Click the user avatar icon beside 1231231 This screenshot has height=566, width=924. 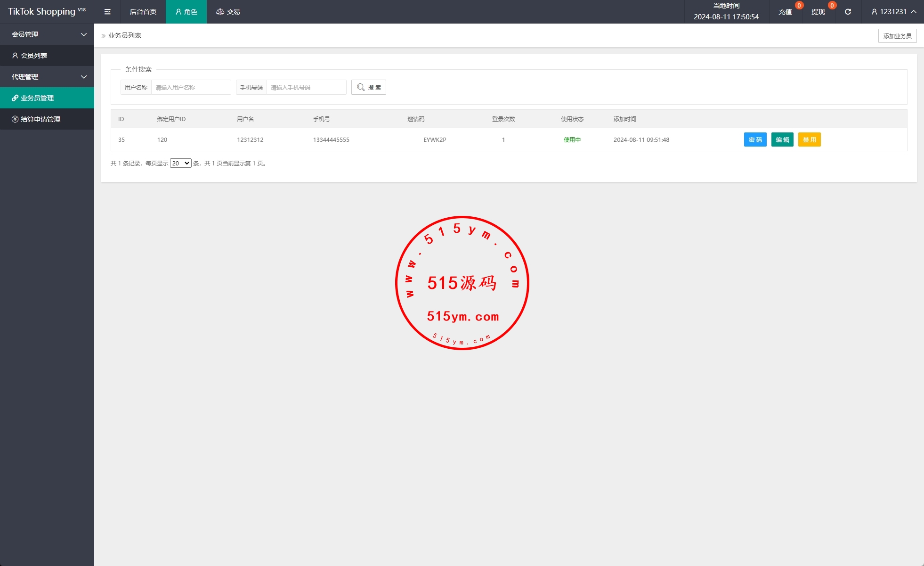tap(874, 12)
